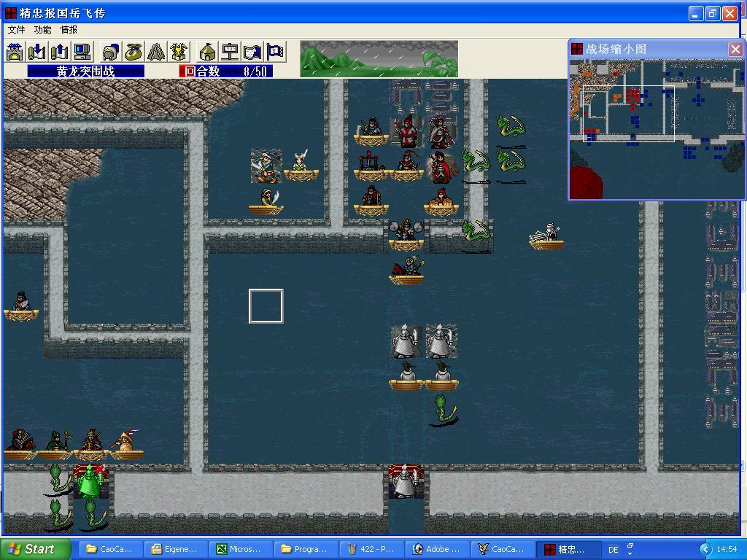
Task: Click the white square map cursor
Action: point(266,306)
